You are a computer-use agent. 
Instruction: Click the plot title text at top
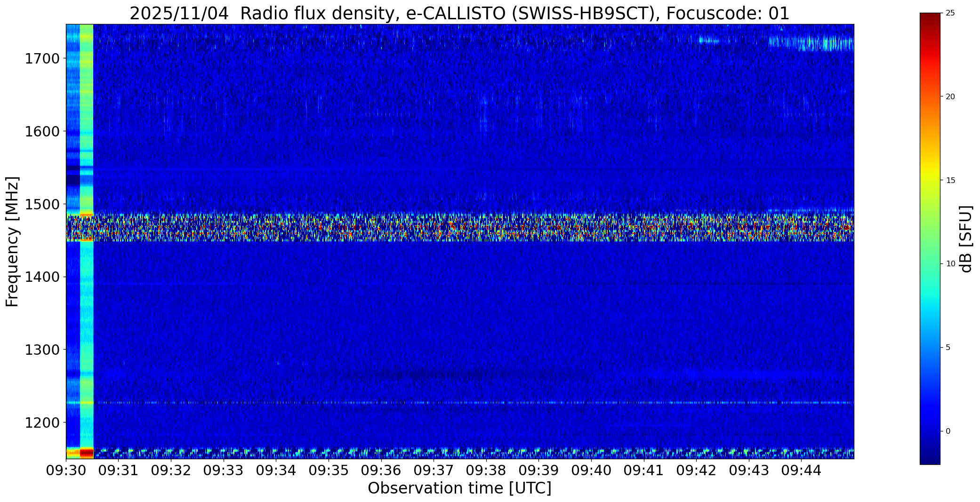(x=459, y=13)
